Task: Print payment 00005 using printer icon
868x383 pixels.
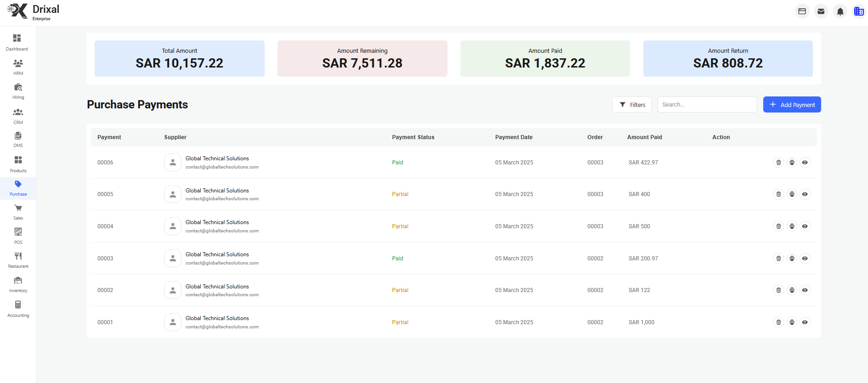Action: [792, 194]
